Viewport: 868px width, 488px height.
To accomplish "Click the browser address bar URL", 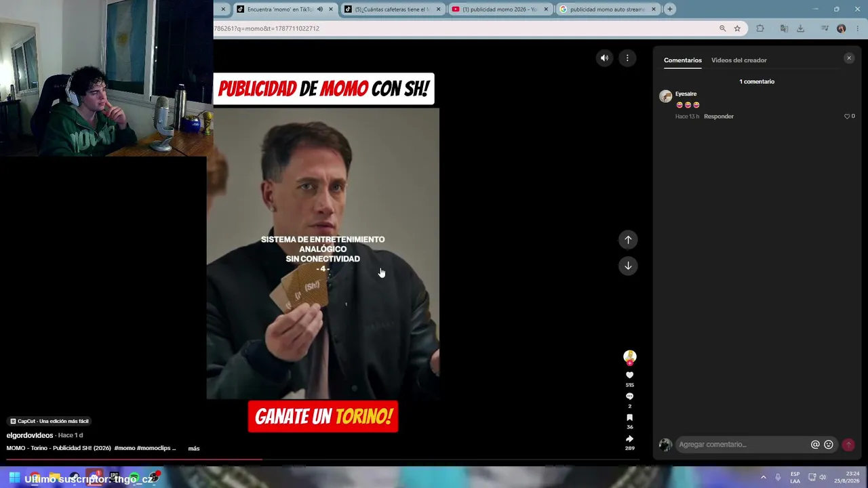I will point(267,28).
